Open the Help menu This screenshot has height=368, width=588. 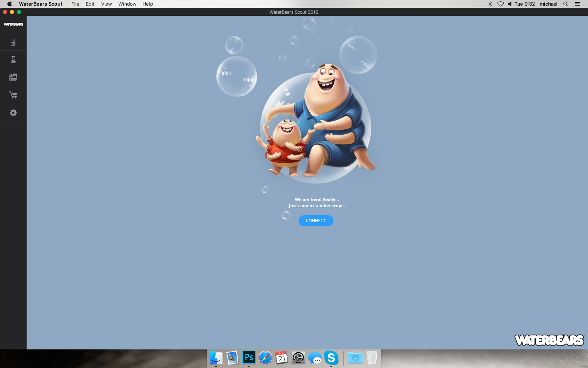[148, 4]
